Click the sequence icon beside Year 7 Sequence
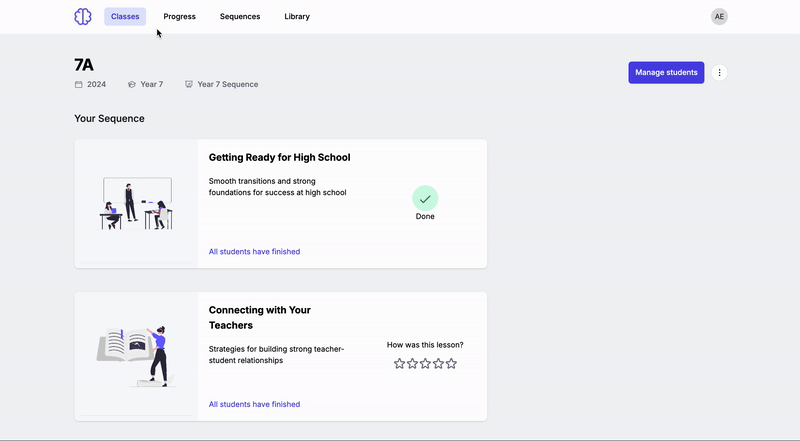The width and height of the screenshot is (800, 441). tap(189, 85)
